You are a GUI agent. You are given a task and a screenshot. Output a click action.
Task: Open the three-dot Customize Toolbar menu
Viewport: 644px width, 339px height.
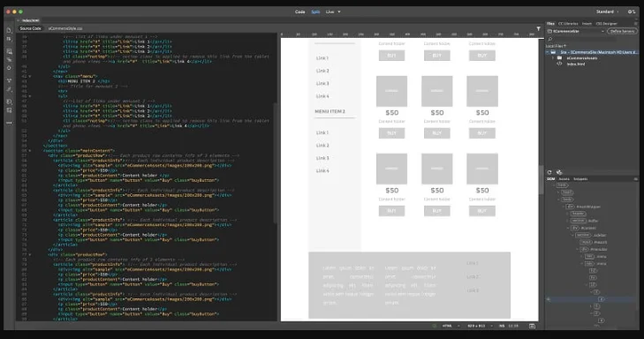(9, 123)
